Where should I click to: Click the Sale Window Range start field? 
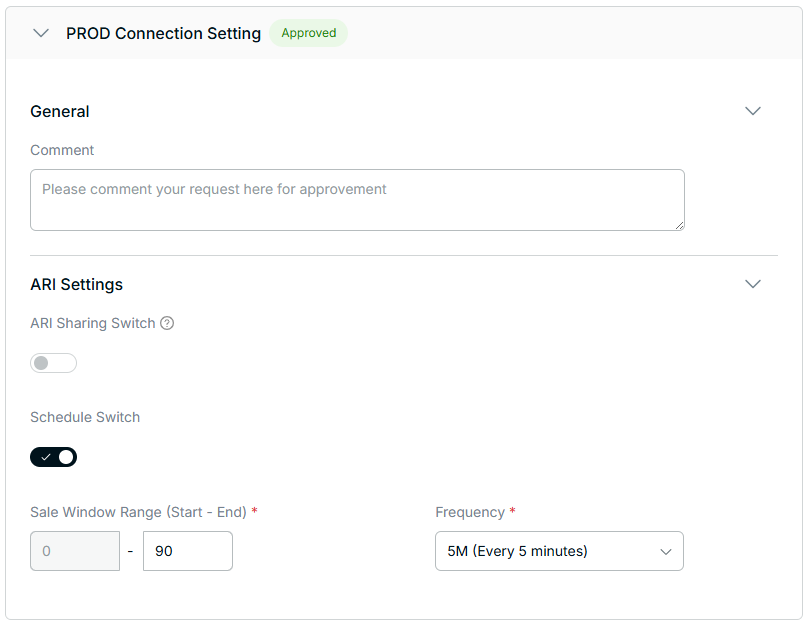pyautogui.click(x=75, y=551)
